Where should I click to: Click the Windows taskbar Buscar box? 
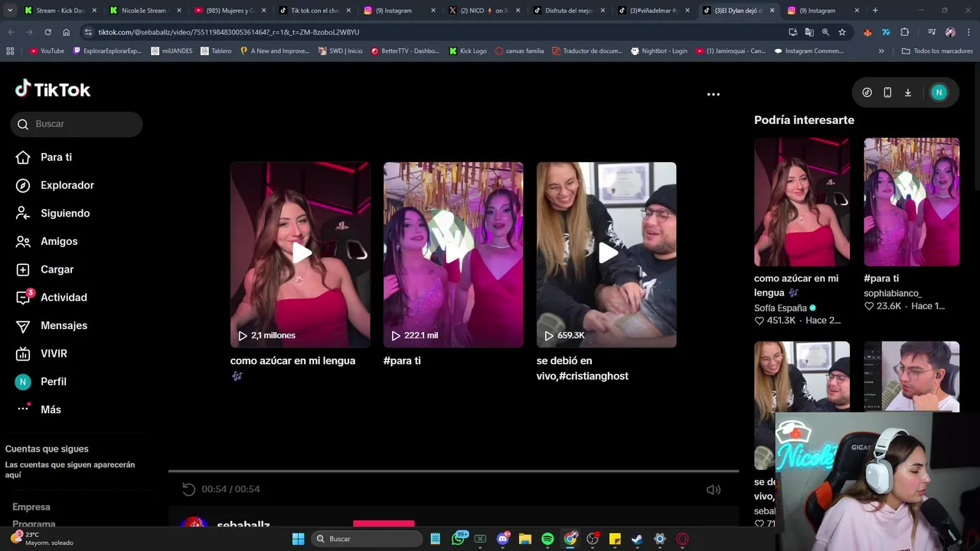(367, 539)
